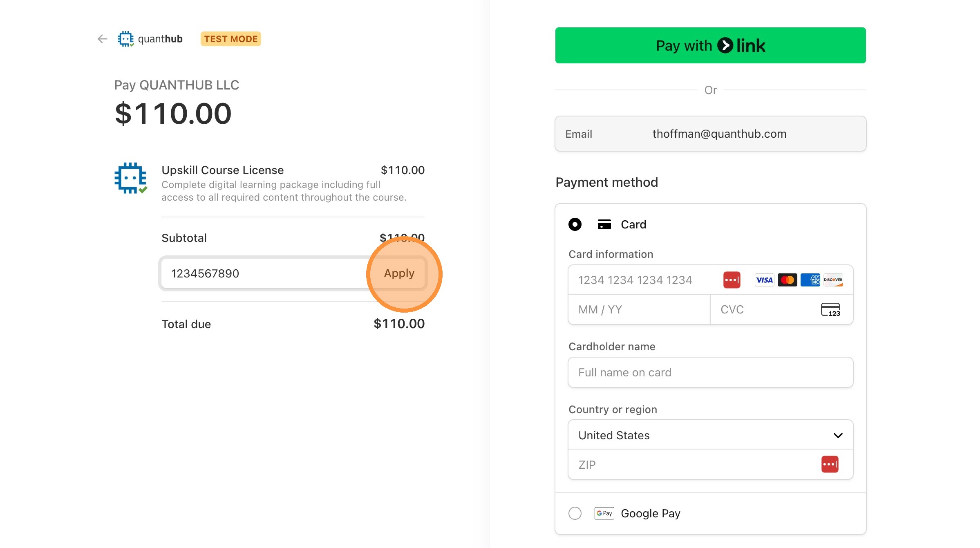Click the Upskill Course License product image

click(x=131, y=178)
